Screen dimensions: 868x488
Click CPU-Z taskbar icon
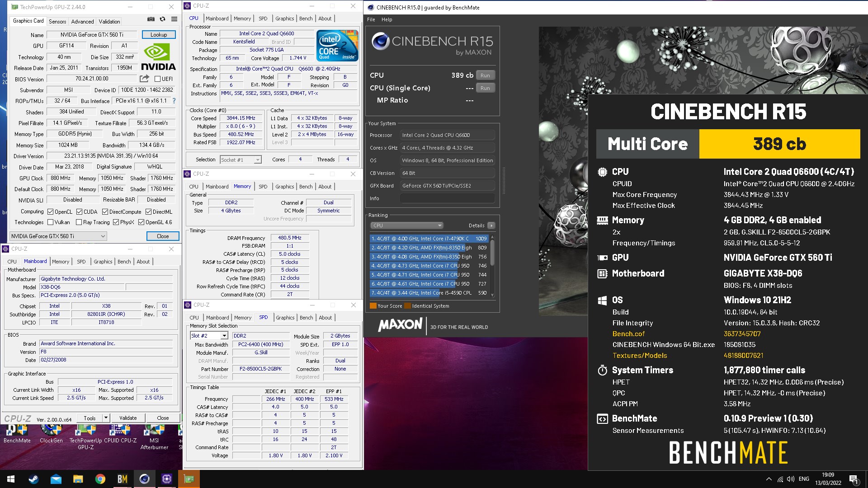tap(166, 479)
